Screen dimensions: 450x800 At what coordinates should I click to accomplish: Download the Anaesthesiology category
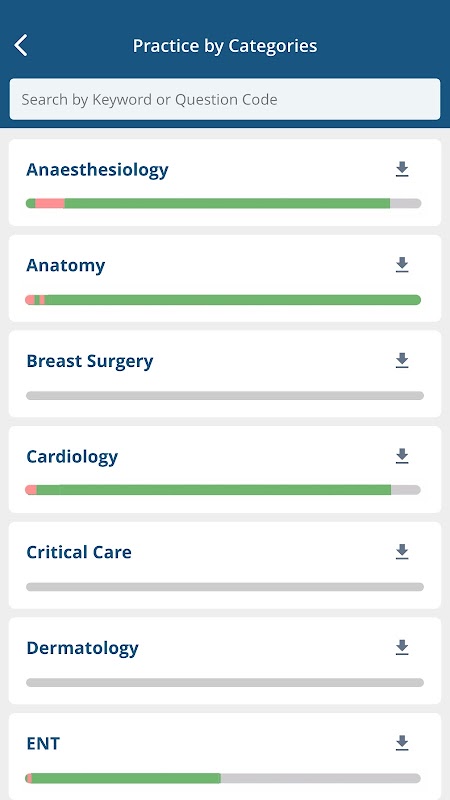click(402, 169)
